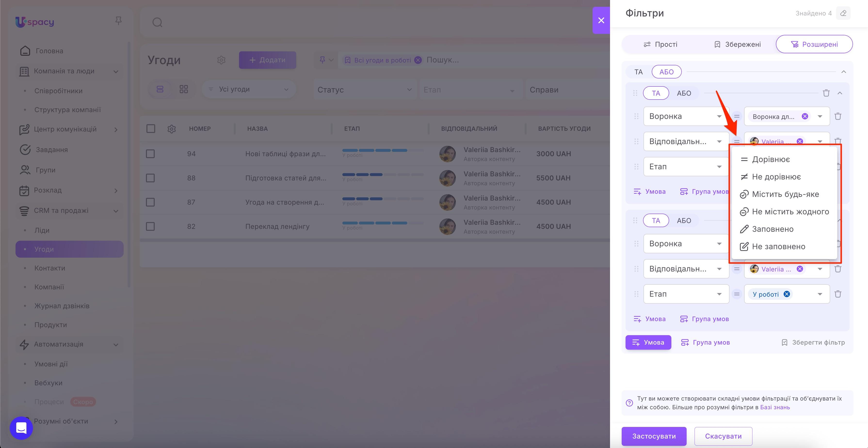Select all deals via the header checkbox

151,129
